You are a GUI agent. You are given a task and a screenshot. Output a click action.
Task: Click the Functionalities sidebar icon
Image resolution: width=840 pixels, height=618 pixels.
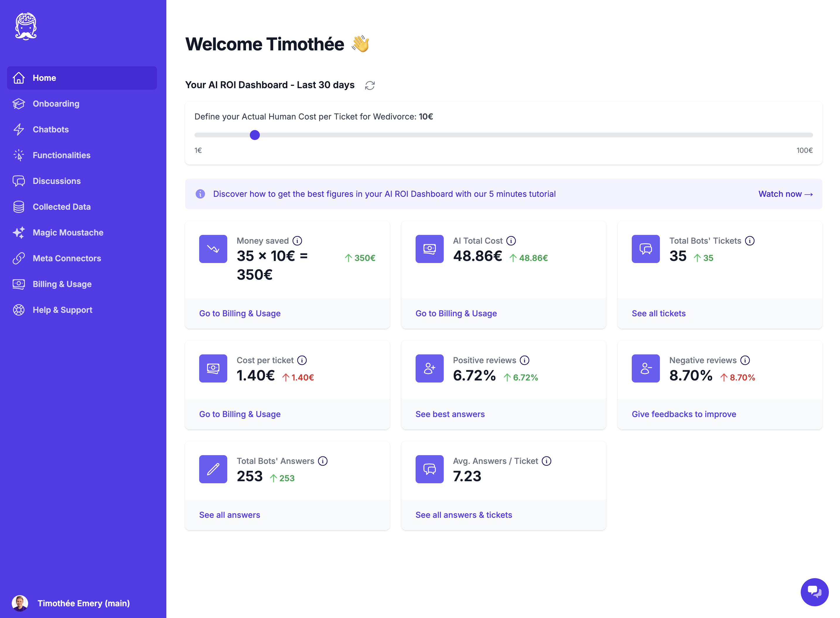point(19,155)
